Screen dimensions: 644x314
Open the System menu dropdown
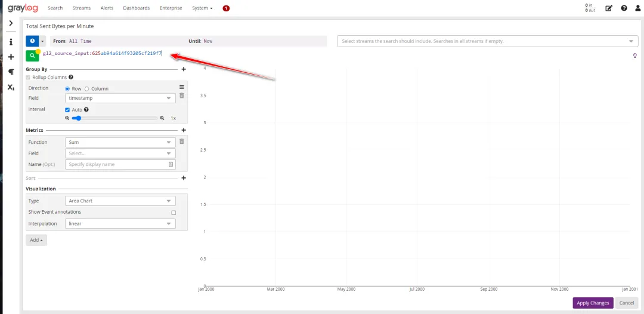pos(202,8)
